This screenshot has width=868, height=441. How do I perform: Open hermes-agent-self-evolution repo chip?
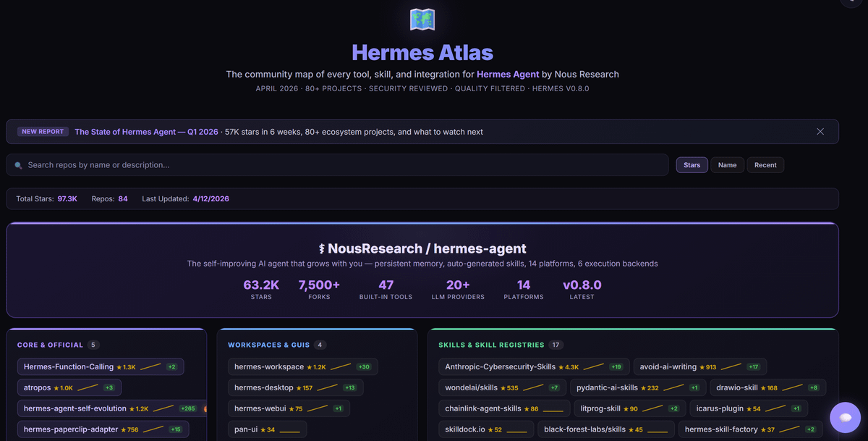click(111, 408)
